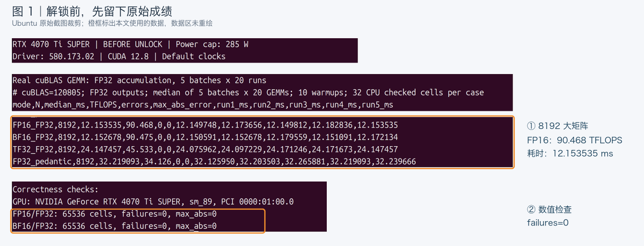Select the FP32_pedantic benchmark result row
644x246 pixels.
[x=214, y=161]
